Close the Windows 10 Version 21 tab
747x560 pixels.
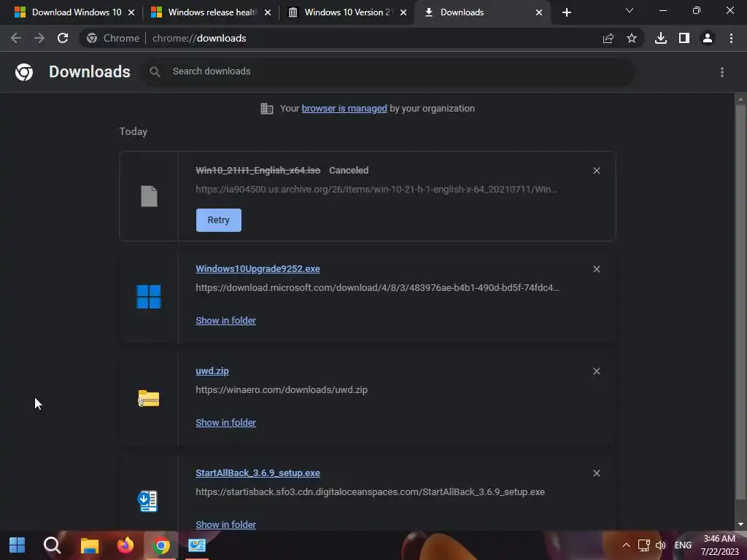[x=403, y=12]
